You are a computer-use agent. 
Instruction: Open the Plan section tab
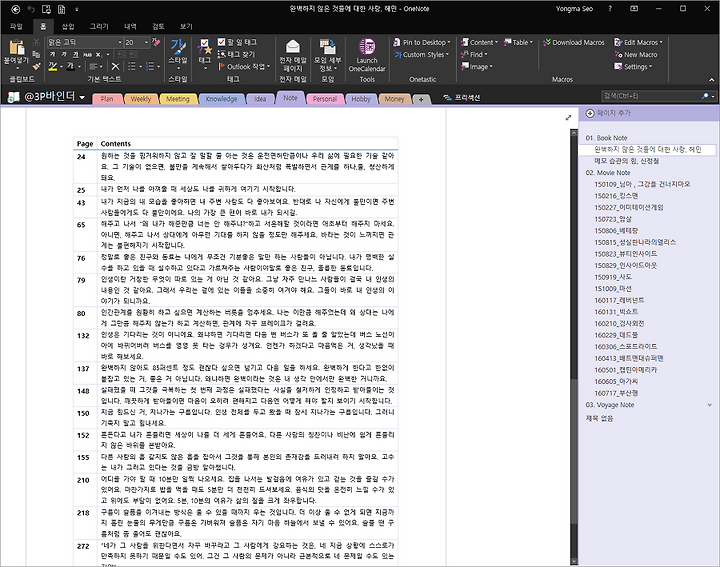[x=107, y=99]
